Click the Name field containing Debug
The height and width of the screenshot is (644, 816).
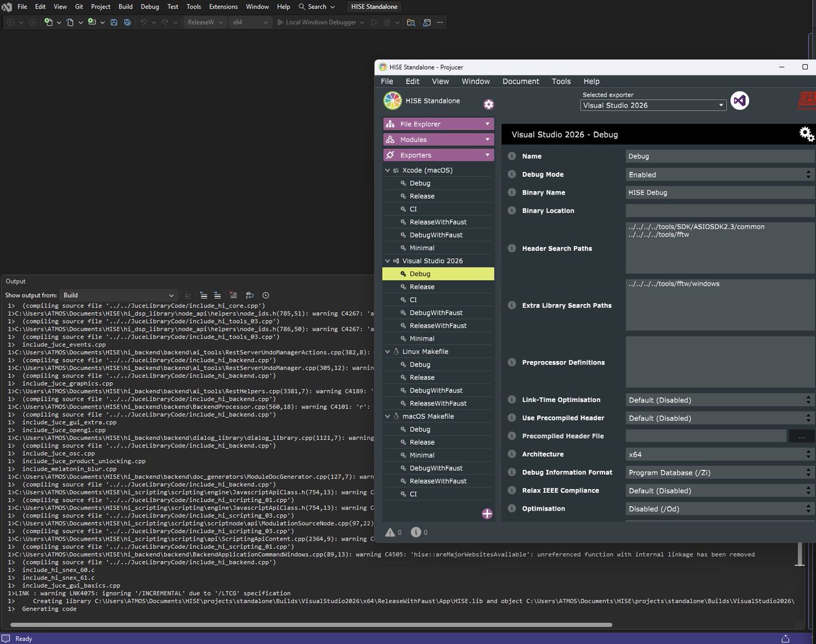[x=720, y=156]
